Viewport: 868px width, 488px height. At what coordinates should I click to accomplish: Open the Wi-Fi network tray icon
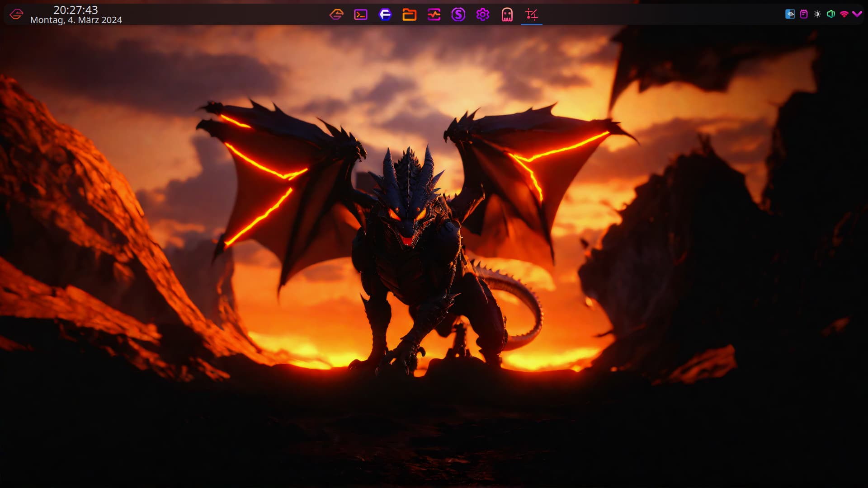coord(844,14)
